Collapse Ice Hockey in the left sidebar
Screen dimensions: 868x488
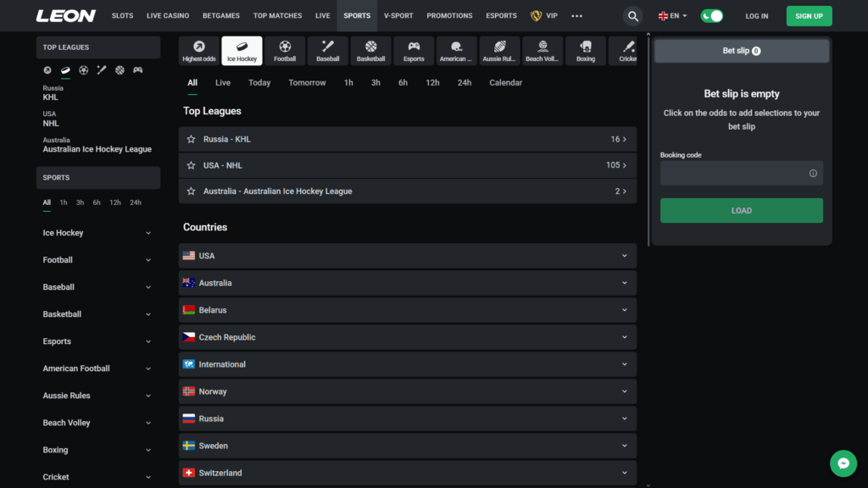(147, 232)
